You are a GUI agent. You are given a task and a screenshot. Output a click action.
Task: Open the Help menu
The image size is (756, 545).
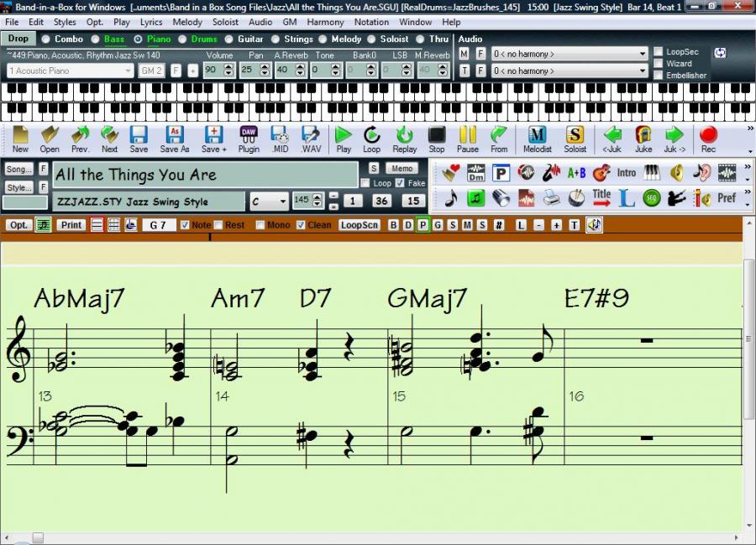(x=451, y=22)
